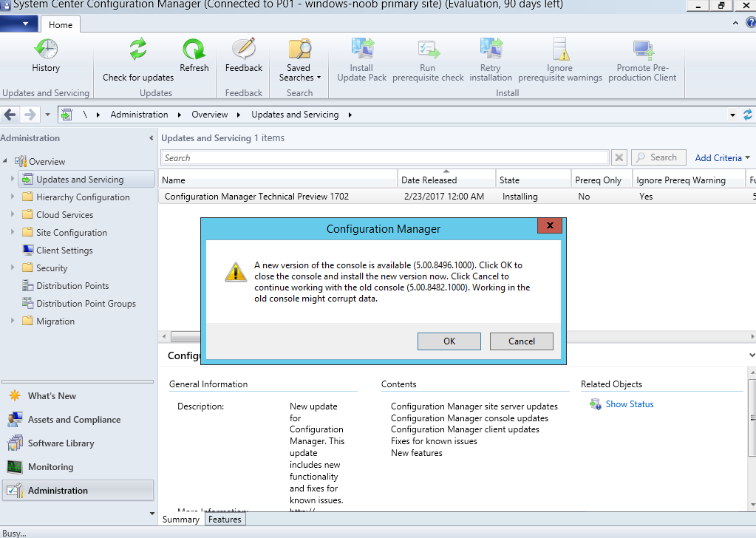The image size is (756, 538).
Task: Open the Add Criteria dropdown
Action: pos(722,157)
